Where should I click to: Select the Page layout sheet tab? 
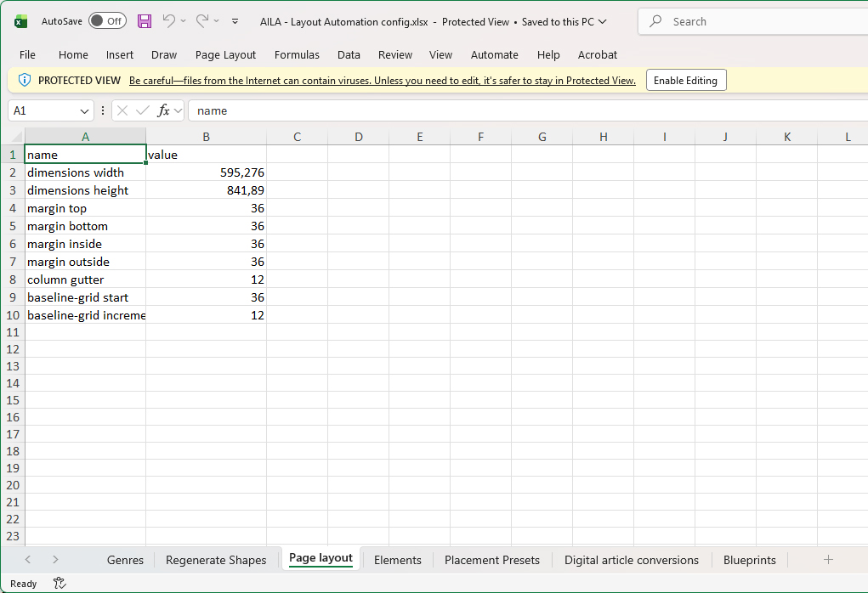click(321, 558)
